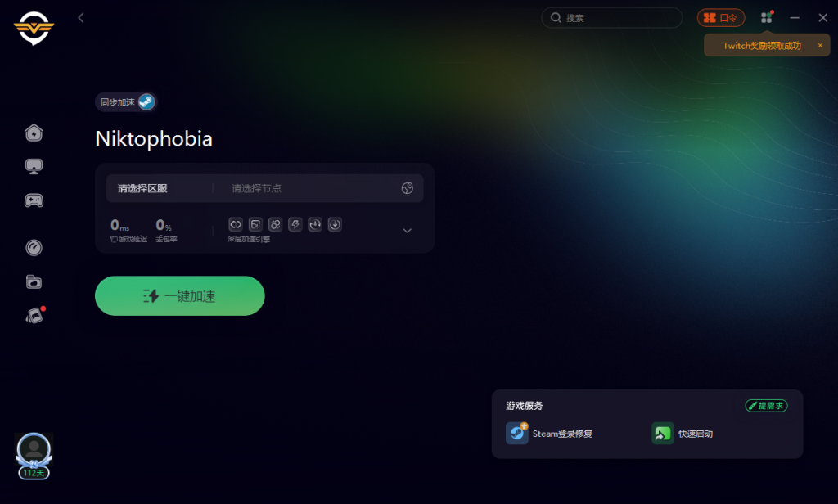Image resolution: width=838 pixels, height=504 pixels.
Task: Open Steam登录修复 game service
Action: pyautogui.click(x=549, y=434)
